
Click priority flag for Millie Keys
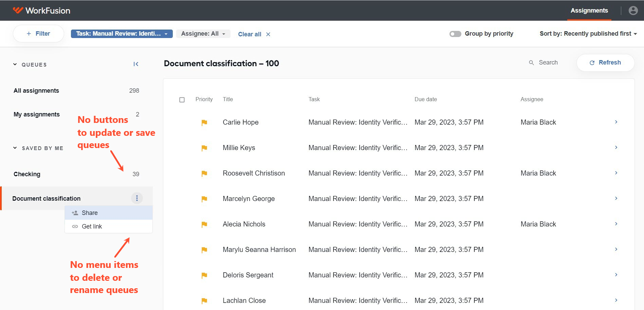[204, 148]
